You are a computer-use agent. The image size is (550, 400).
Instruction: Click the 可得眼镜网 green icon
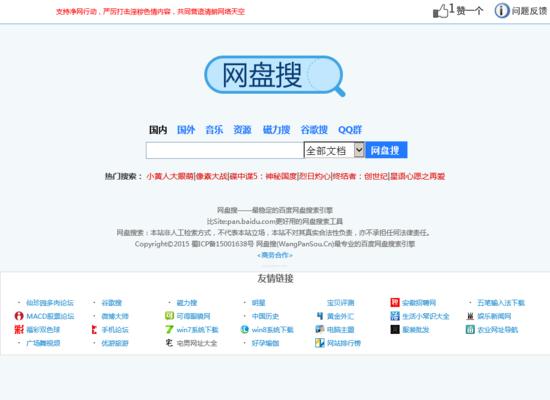point(169,316)
